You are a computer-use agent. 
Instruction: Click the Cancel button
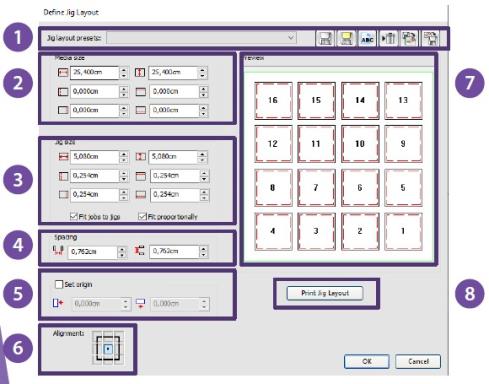click(x=418, y=361)
